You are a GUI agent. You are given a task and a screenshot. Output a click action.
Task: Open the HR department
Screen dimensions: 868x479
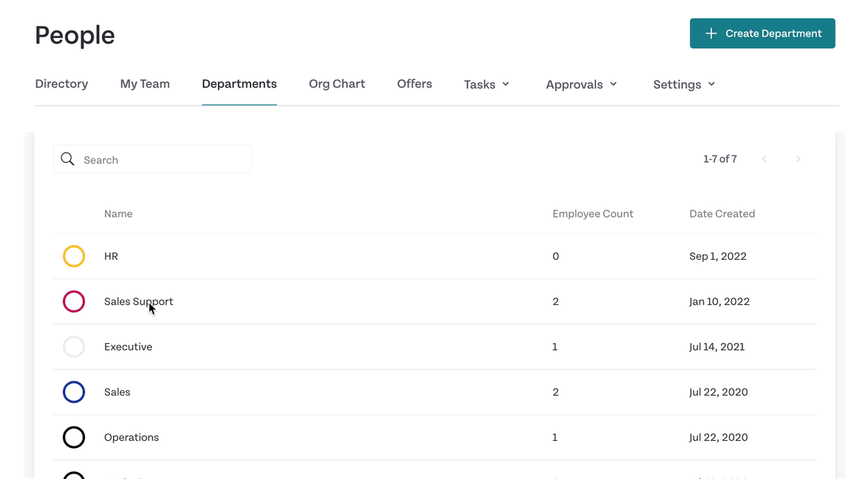[110, 256]
